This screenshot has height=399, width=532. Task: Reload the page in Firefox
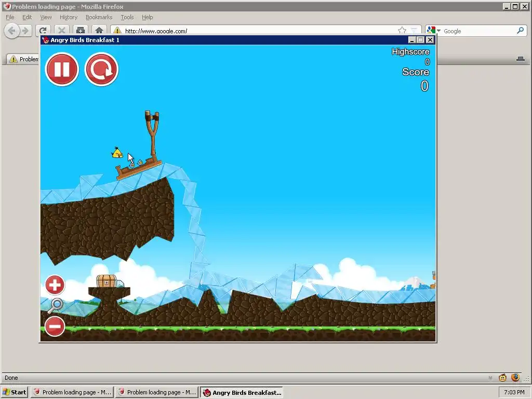43,31
